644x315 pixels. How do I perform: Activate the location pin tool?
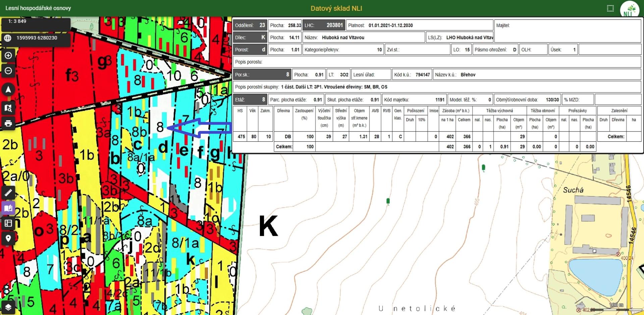click(x=8, y=238)
